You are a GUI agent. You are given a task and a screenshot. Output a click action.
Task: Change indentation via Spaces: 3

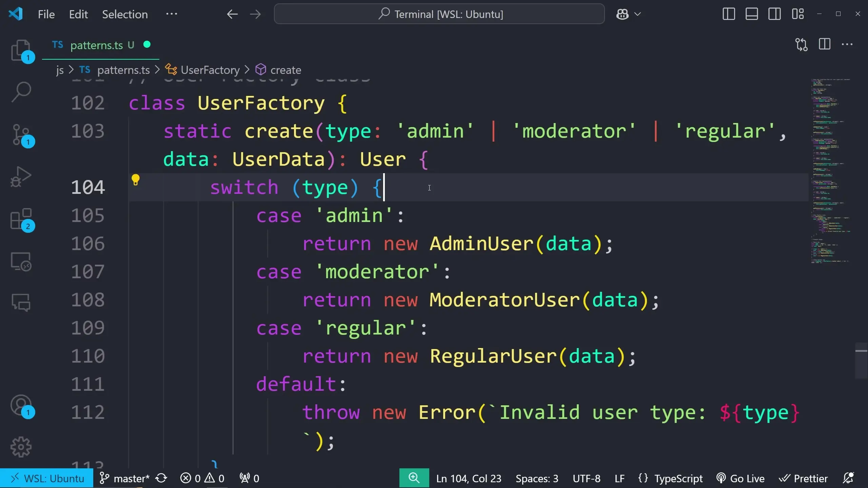537,479
